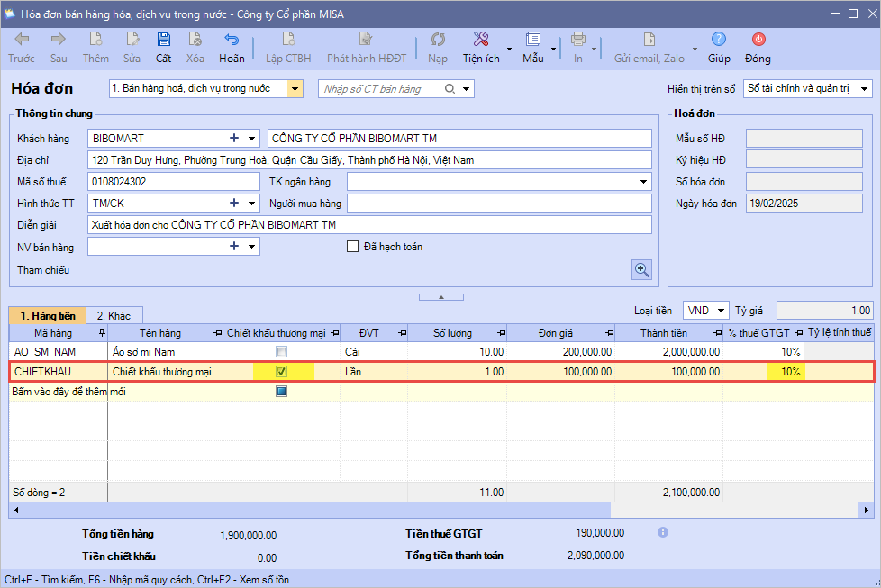Expand the Hình thức TT dropdown arrow

[x=251, y=203]
